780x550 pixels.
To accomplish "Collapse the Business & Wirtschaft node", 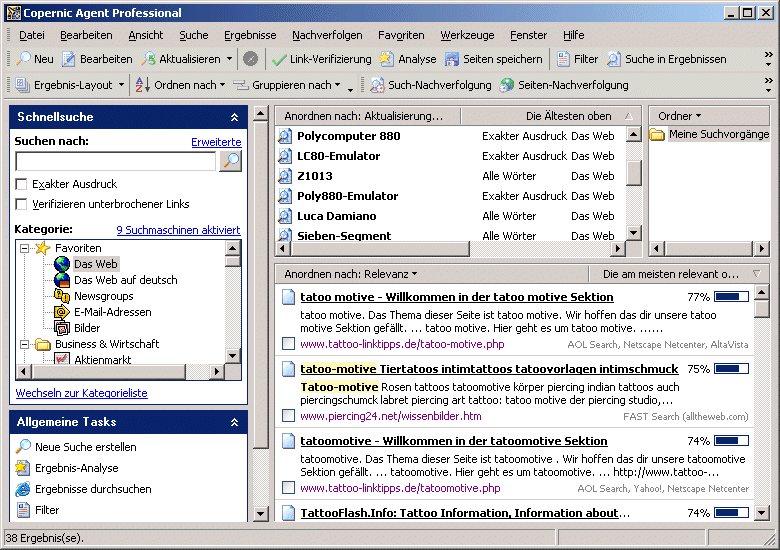I will [24, 344].
